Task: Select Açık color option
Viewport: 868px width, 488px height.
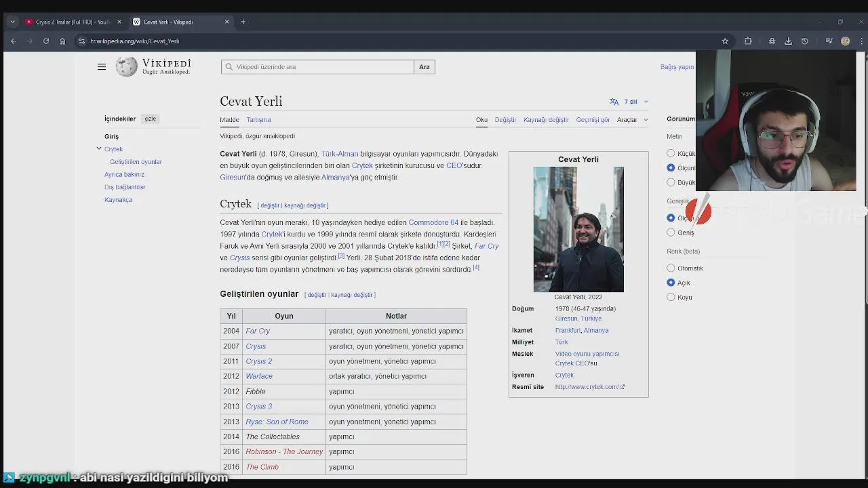Action: click(671, 283)
